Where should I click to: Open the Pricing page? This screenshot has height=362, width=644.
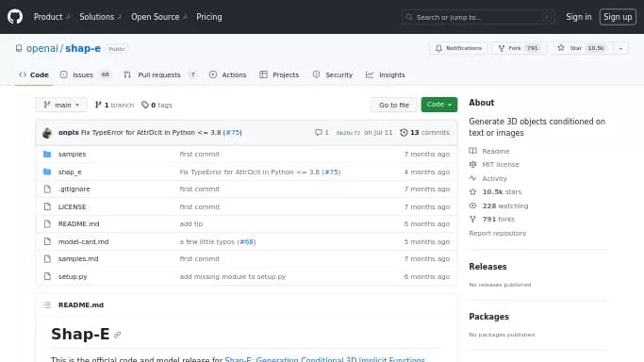click(x=209, y=17)
